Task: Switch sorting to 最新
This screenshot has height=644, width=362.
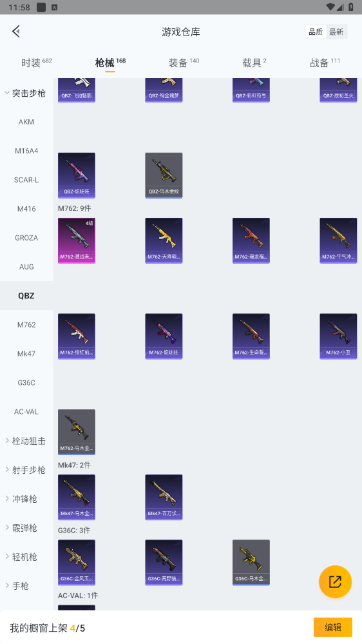Action: coord(336,32)
